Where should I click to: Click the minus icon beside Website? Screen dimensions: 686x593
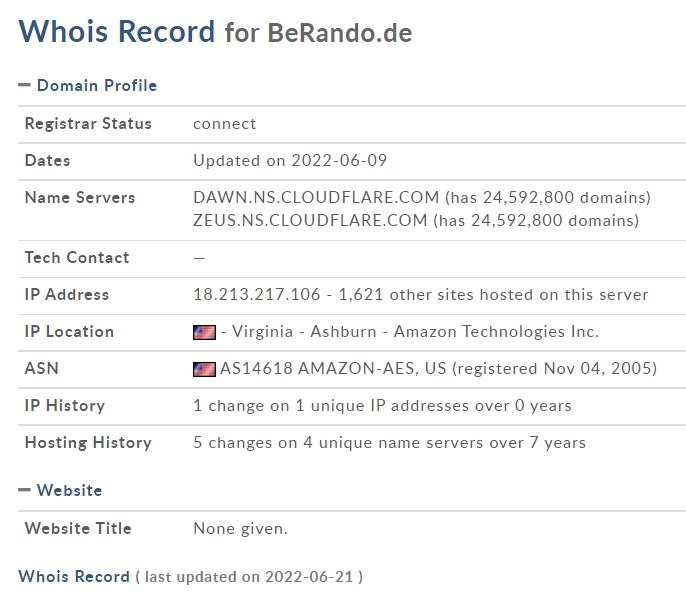tap(24, 490)
